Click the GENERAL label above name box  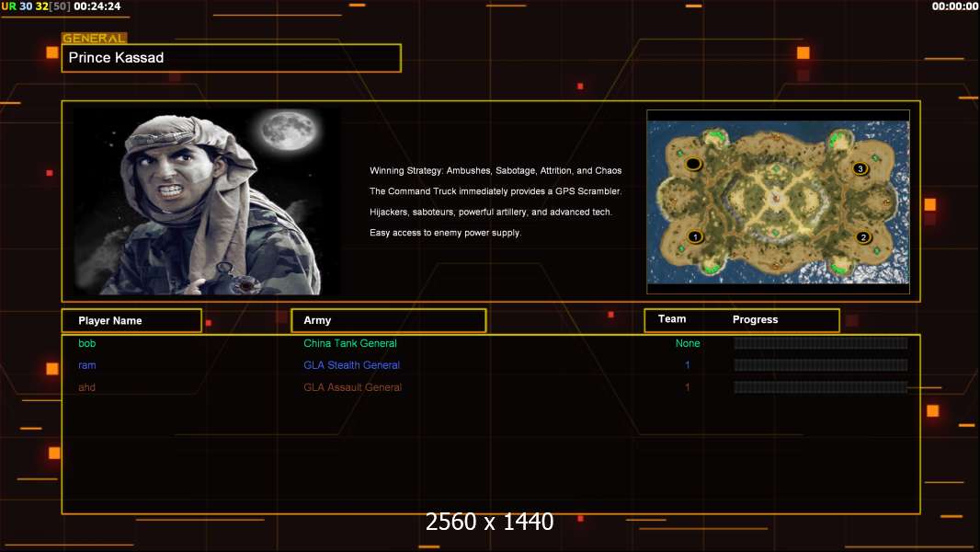(x=94, y=38)
